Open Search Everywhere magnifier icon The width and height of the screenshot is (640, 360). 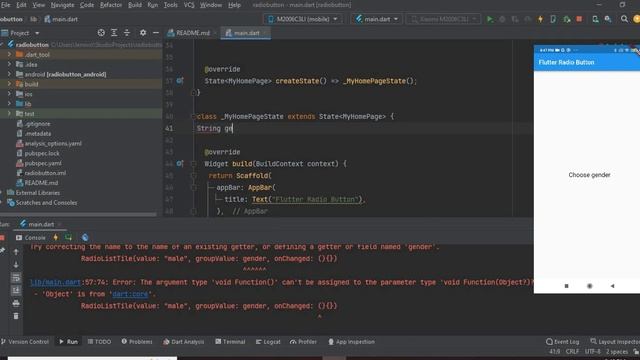624,19
